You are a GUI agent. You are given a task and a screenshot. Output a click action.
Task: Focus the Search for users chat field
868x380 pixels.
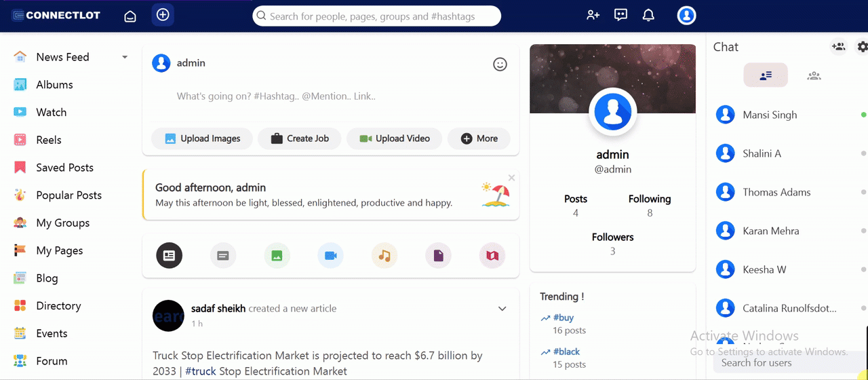tap(789, 363)
